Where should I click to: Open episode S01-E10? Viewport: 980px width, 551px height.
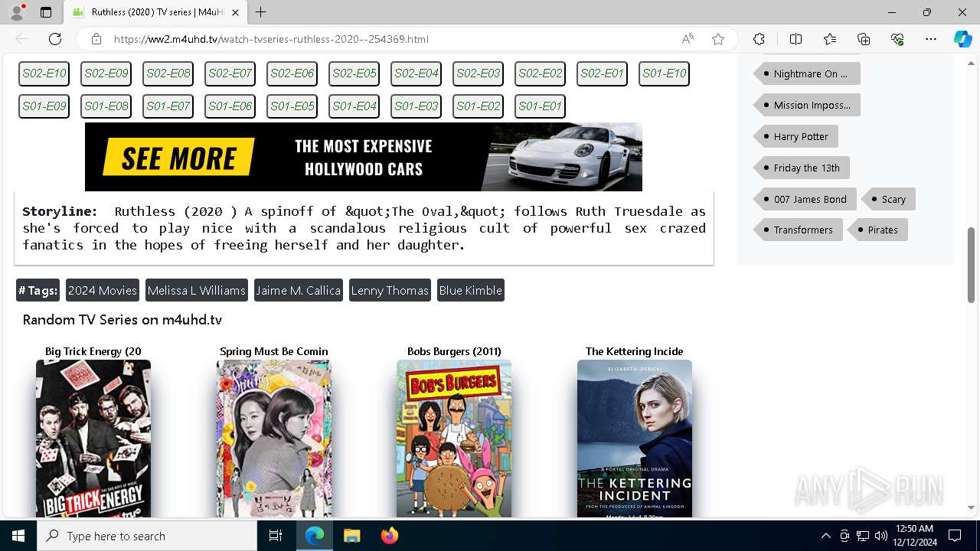pyautogui.click(x=664, y=73)
